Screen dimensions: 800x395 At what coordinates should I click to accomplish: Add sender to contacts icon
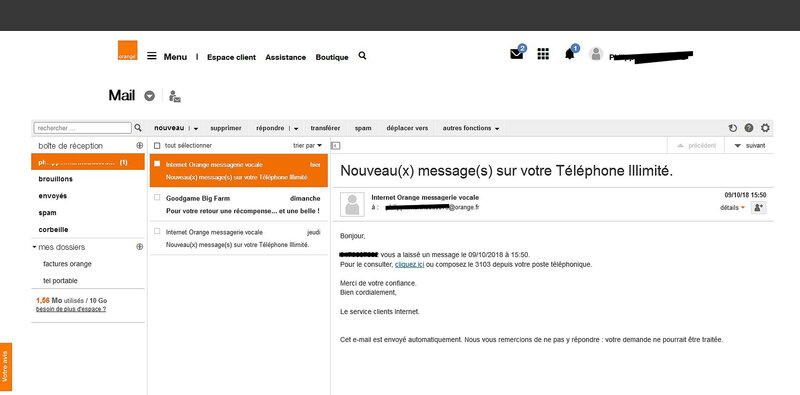pyautogui.click(x=758, y=208)
